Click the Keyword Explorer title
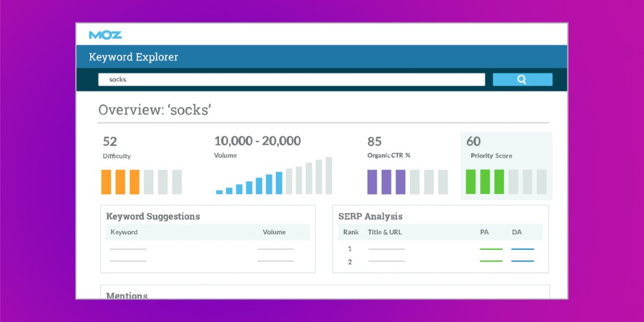Screen dimensions: 644x322 click(x=133, y=57)
